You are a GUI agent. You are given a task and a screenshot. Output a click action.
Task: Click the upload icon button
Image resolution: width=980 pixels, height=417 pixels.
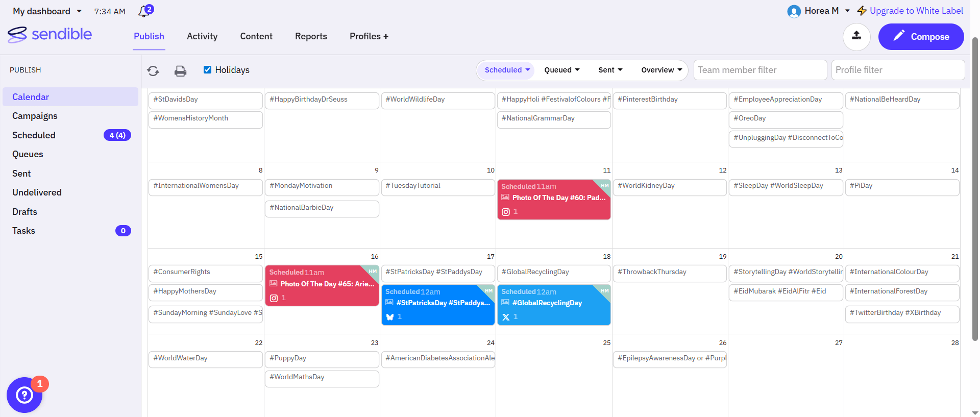[856, 36]
